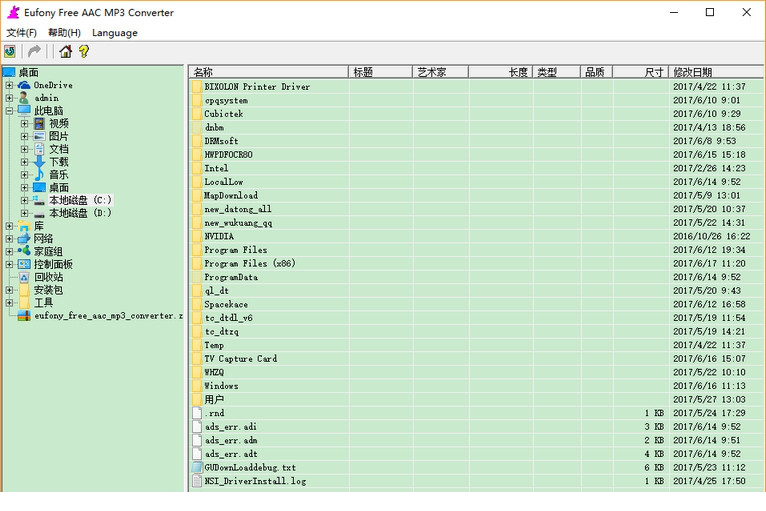Image resolution: width=766 pixels, height=511 pixels.
Task: Select the .rnd file row
Action: 476,413
